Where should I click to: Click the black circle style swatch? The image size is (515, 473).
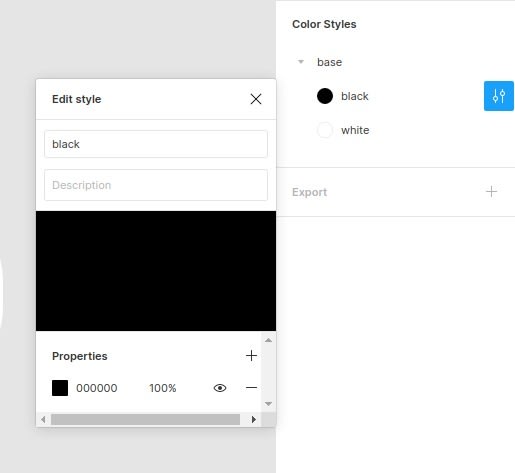click(x=325, y=96)
